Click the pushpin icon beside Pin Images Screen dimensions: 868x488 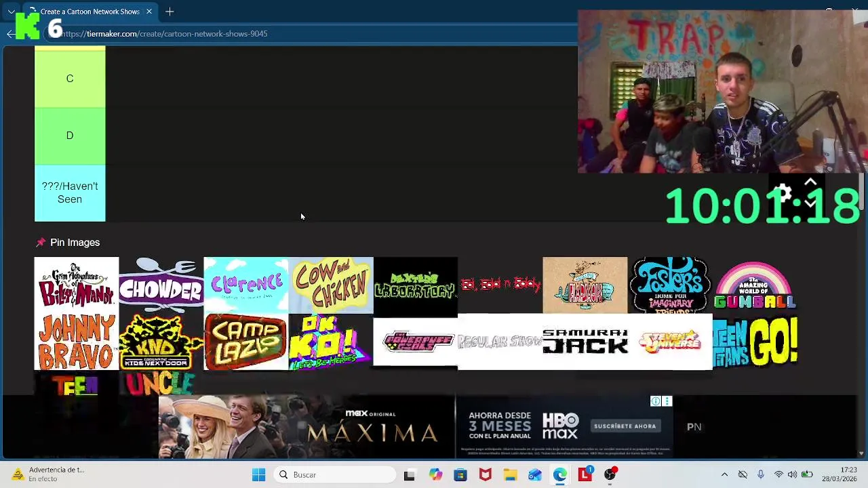pos(41,243)
